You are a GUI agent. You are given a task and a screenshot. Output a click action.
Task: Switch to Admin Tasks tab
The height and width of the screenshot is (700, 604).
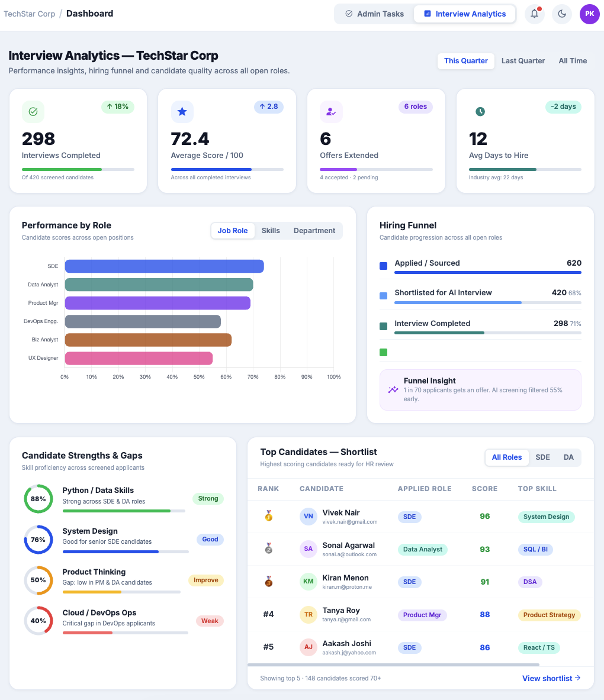[x=374, y=14]
